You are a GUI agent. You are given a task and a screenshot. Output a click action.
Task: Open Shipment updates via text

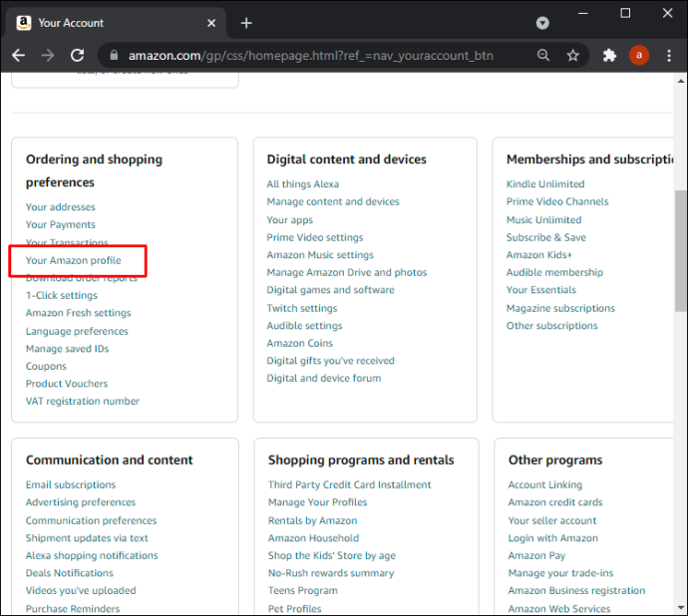click(x=87, y=538)
